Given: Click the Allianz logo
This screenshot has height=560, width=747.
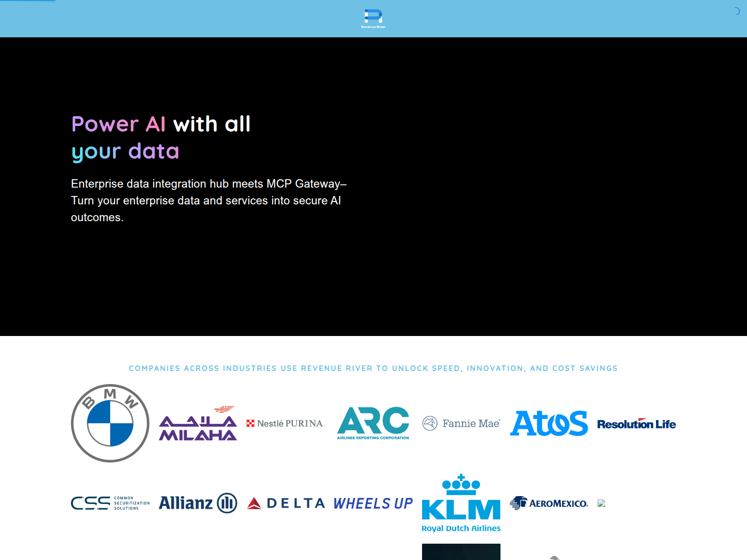Looking at the screenshot, I should (x=198, y=503).
